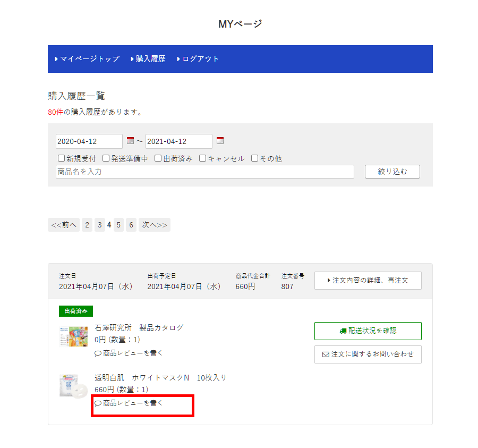478x448 pixels.
Task: Click the 透明白肌 ホワイトマスクN 10枚入り name
Action: [160, 378]
